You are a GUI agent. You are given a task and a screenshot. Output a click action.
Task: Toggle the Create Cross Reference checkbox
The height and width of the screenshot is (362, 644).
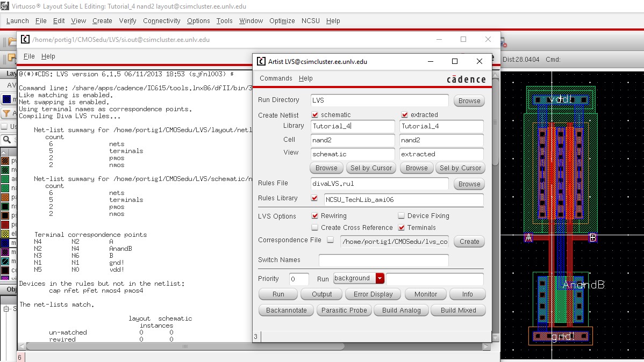pos(315,228)
